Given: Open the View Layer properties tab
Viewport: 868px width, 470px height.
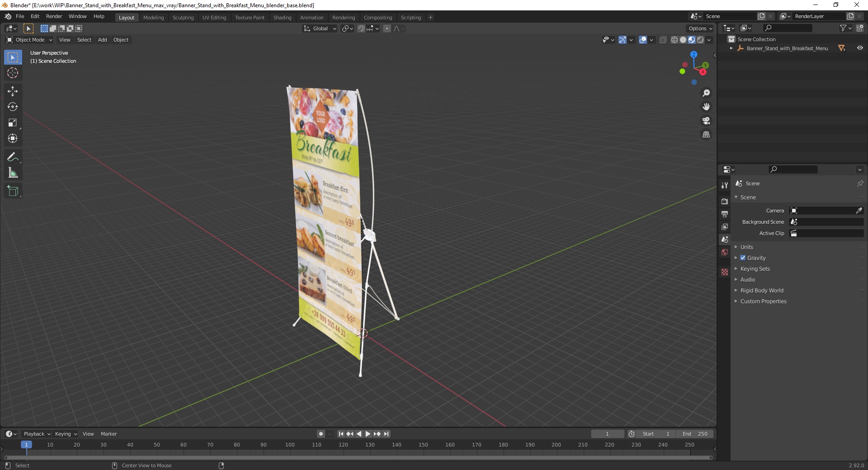Looking at the screenshot, I should point(725,226).
